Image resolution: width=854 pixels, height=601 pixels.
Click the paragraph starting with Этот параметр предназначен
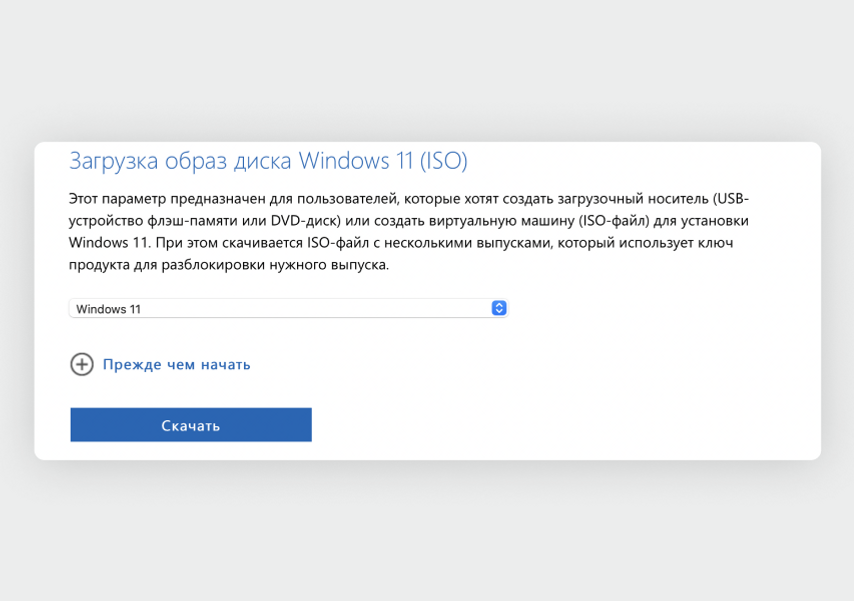(x=408, y=232)
